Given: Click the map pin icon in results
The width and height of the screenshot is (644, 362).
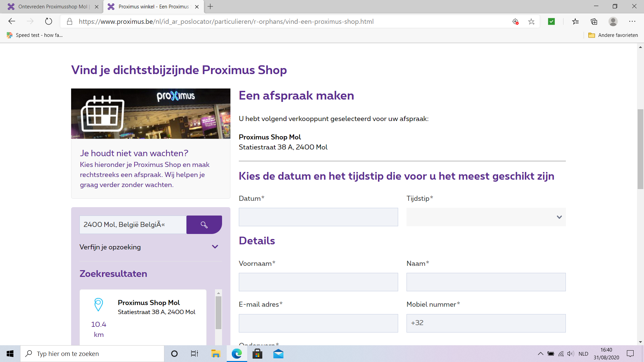Looking at the screenshot, I should (98, 304).
